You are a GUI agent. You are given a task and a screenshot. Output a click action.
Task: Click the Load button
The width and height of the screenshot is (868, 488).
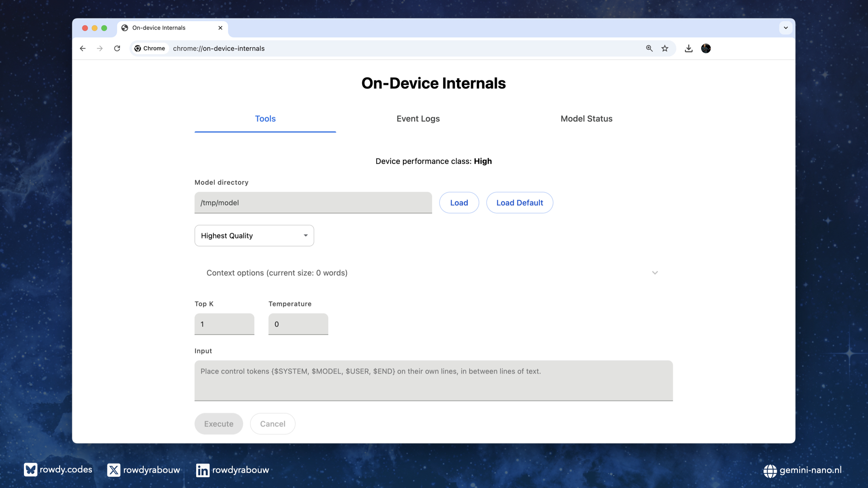pos(459,203)
